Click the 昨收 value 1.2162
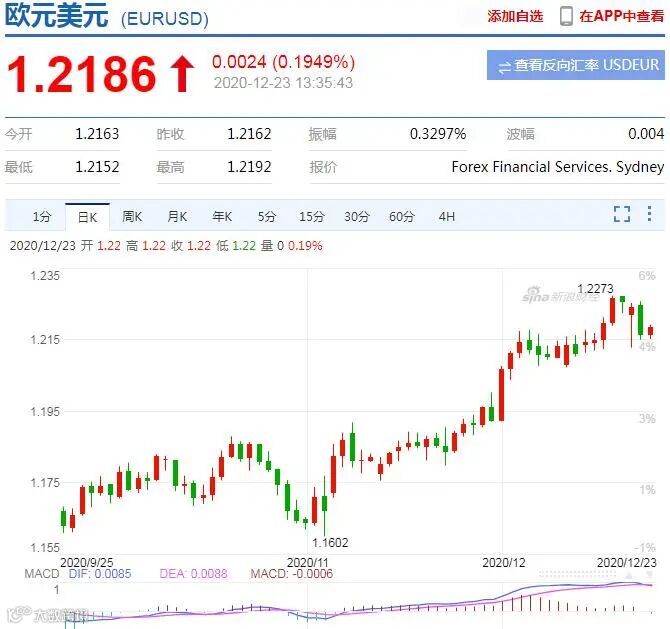The height and width of the screenshot is (629, 670). (x=249, y=134)
